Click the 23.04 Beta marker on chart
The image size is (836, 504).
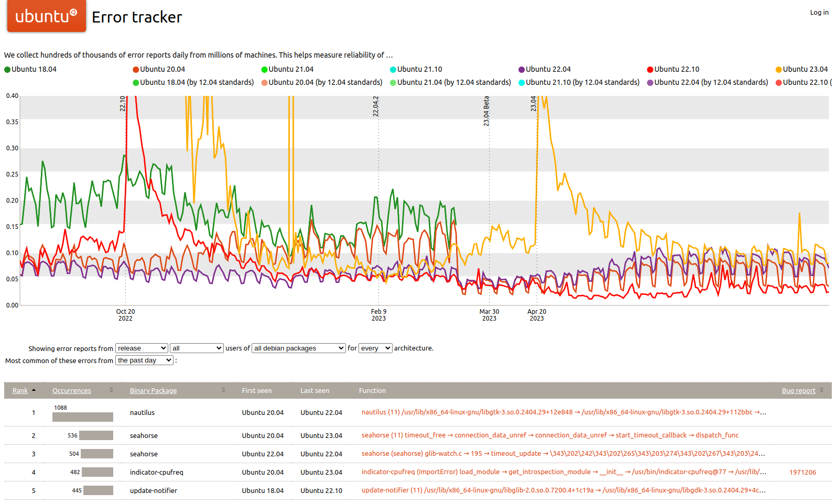(x=486, y=111)
